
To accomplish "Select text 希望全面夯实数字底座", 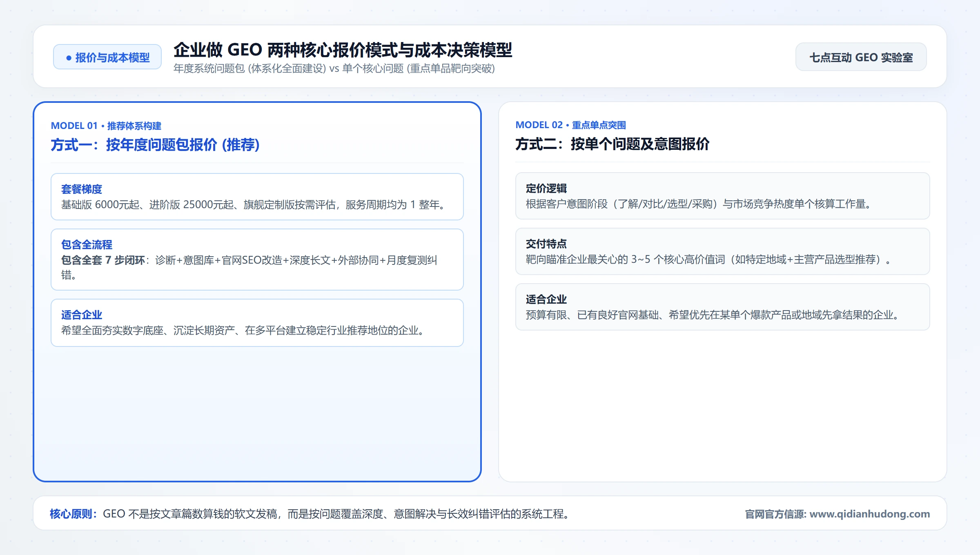I will [112, 330].
